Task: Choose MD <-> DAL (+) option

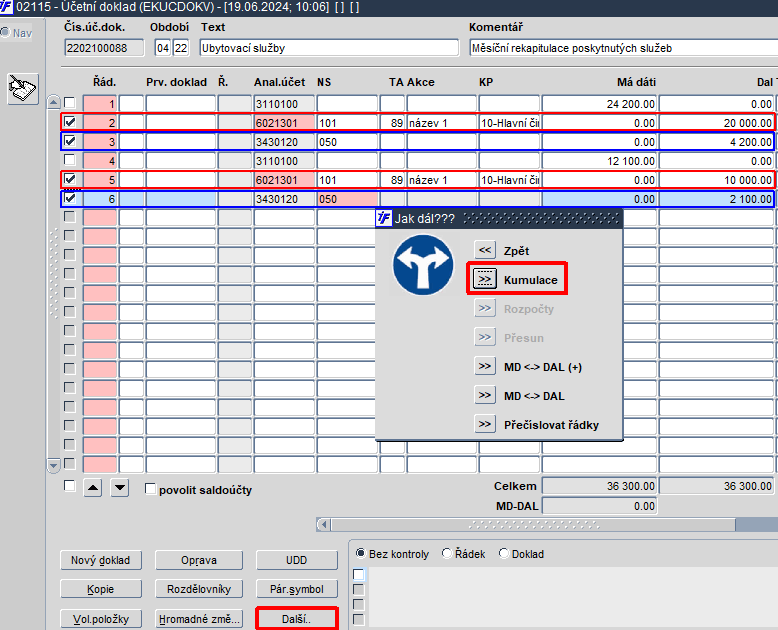Action: point(543,367)
